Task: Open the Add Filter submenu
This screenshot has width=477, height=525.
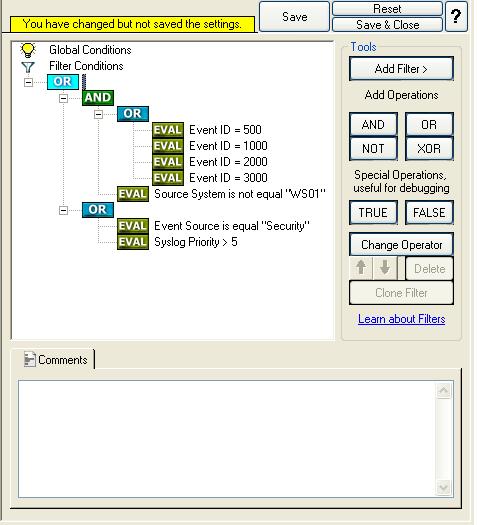Action: 401,69
